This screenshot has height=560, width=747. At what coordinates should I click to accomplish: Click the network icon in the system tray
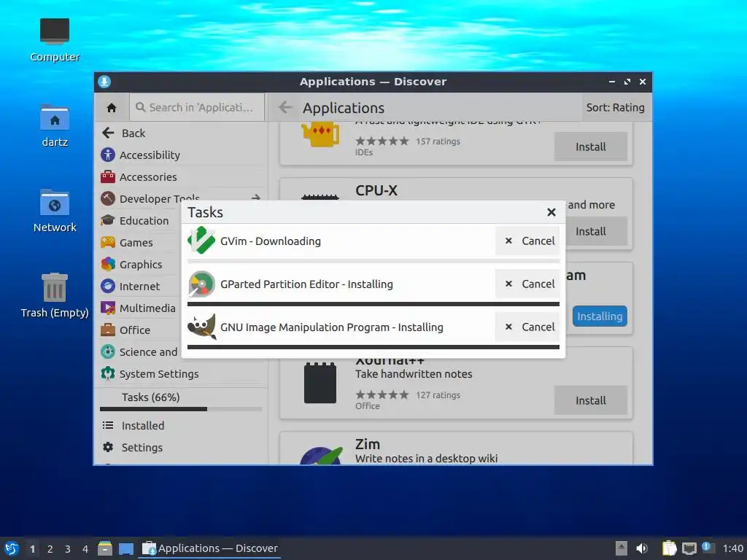689,548
